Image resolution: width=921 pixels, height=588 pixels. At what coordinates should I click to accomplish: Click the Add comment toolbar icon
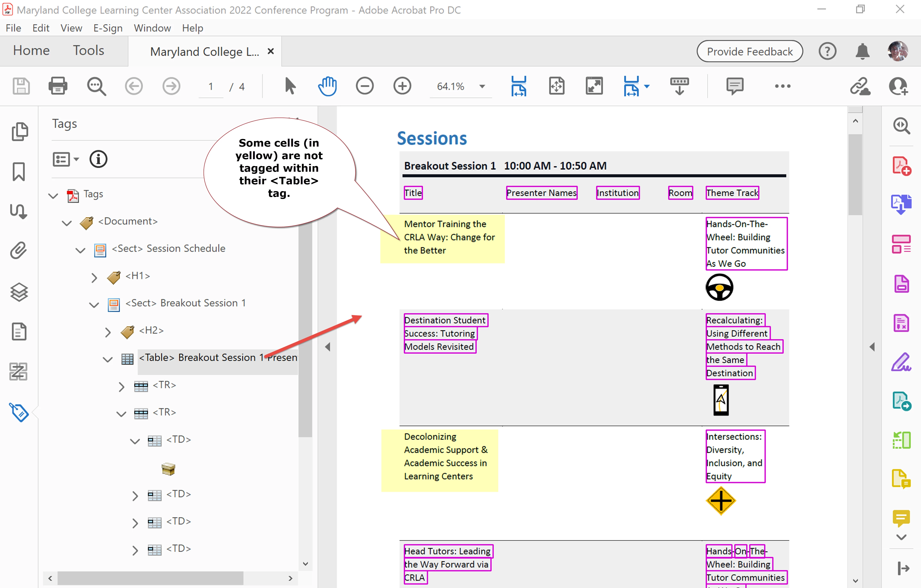click(734, 86)
